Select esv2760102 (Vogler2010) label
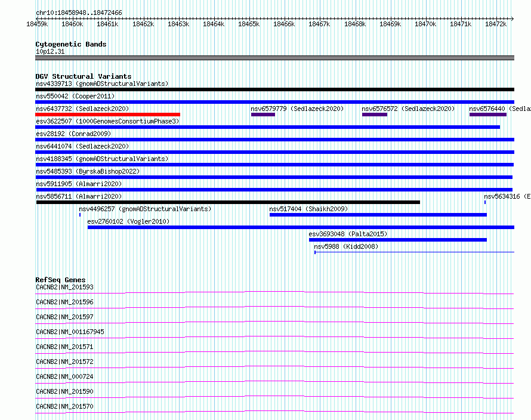Screen dimensions: 531x420 tap(128, 221)
